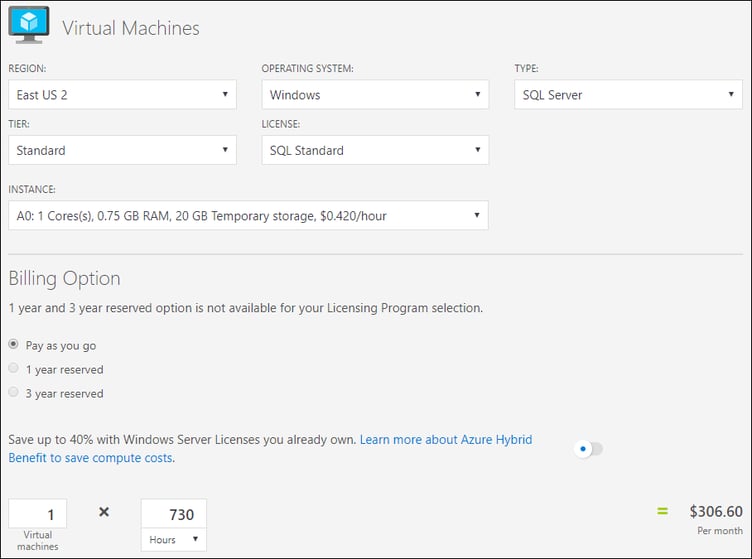
Task: Open Learn more about Azure Hybrid Benefit link
Action: (x=270, y=449)
